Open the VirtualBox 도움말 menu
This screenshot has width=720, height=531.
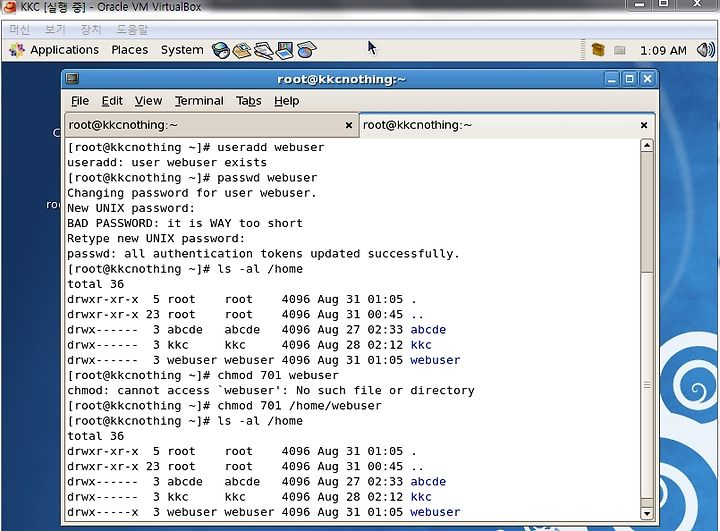132,29
